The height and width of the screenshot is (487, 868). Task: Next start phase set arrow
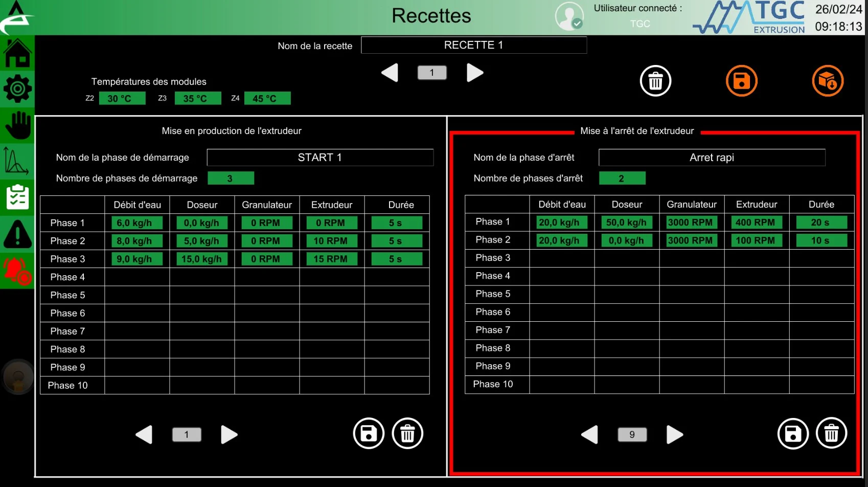point(229,435)
